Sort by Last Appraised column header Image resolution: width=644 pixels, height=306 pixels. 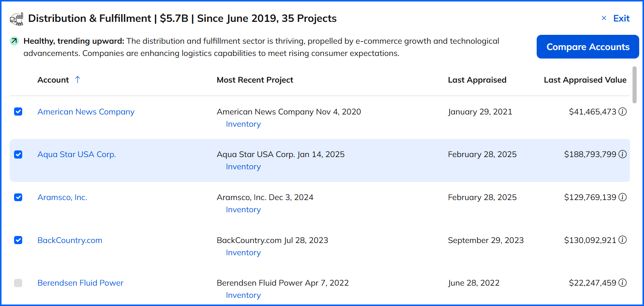click(477, 80)
